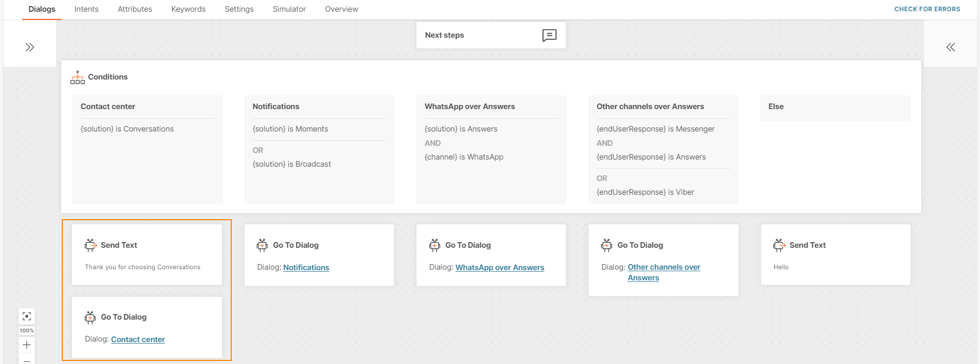Screen dimensions: 980x364
Task: Click '{endUserResponse} is Answers' condition
Action: tap(651, 157)
